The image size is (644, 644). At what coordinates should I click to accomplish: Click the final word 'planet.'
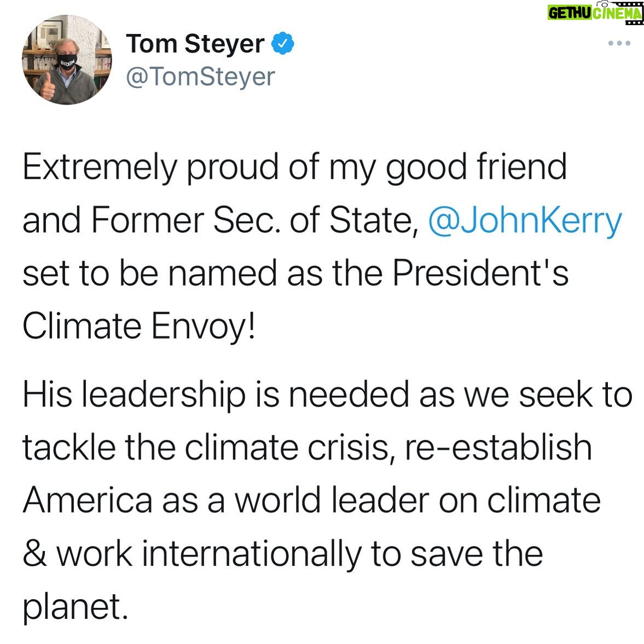tap(75, 607)
